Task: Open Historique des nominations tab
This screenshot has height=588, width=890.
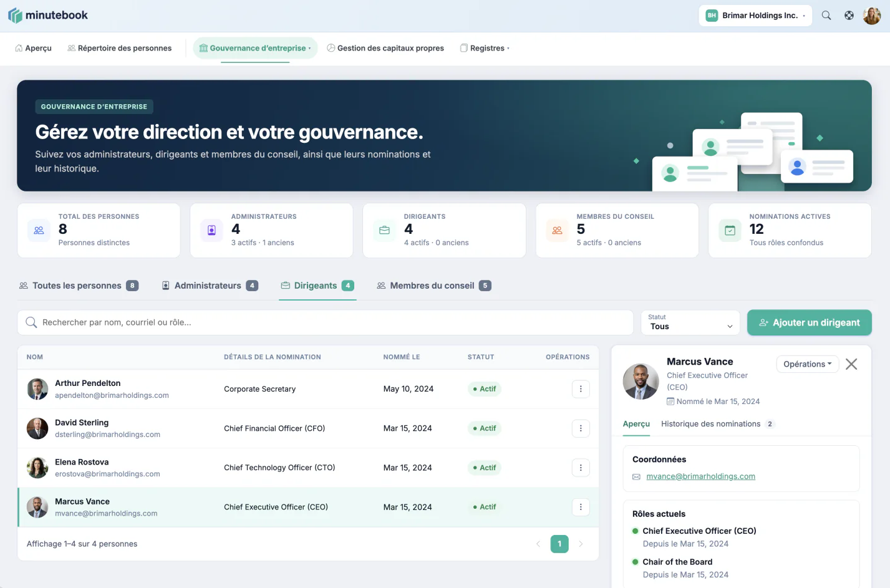Action: point(717,424)
